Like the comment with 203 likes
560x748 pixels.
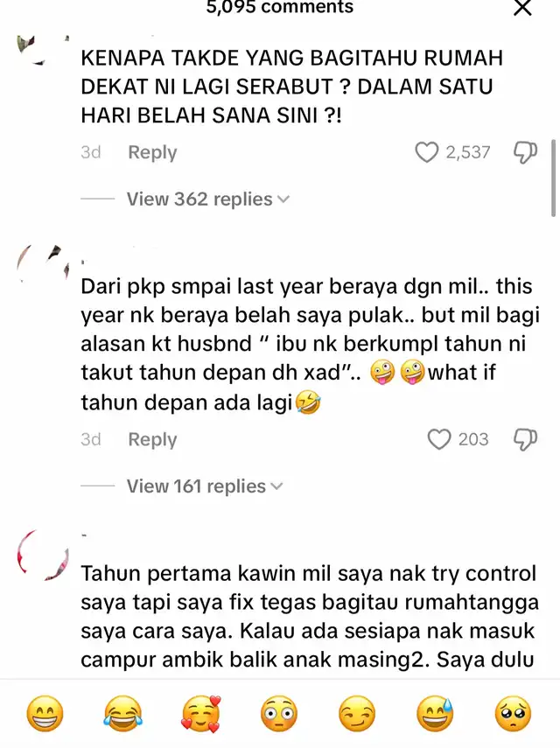point(439,439)
